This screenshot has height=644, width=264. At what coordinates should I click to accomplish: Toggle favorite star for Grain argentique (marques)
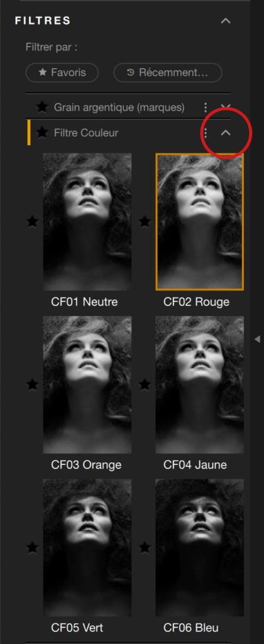(x=42, y=108)
